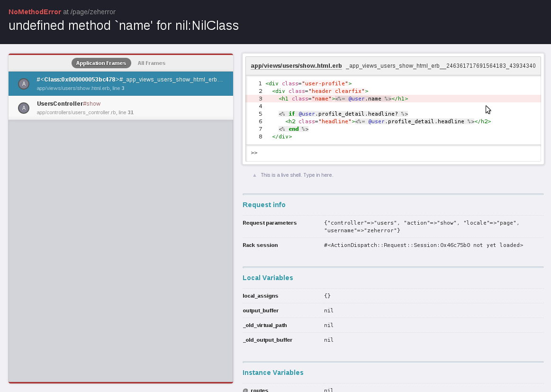Click the nil value of output_buffer
551x392 pixels.
(328, 311)
